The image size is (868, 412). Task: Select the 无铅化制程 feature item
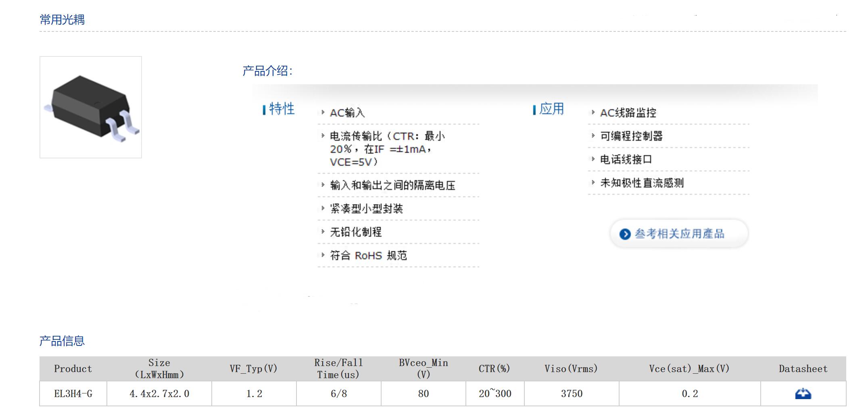click(356, 232)
